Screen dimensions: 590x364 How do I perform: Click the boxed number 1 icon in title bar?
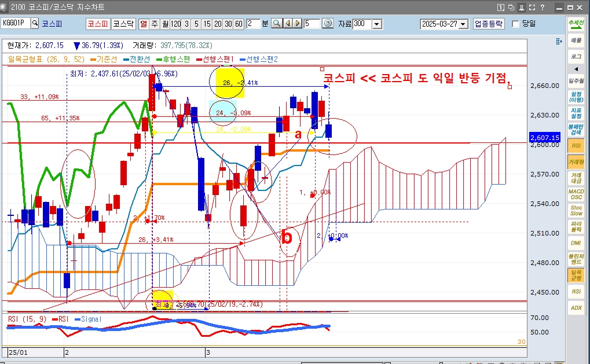coord(500,8)
